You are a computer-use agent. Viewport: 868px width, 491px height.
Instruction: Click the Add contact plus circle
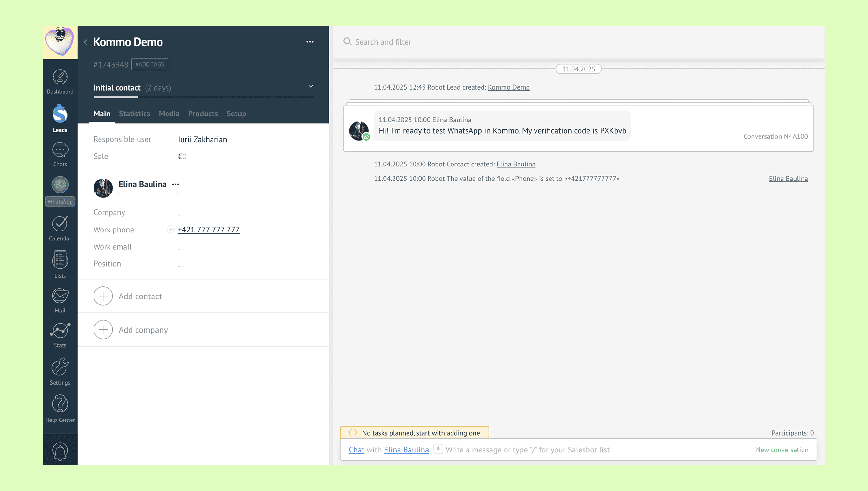(103, 296)
